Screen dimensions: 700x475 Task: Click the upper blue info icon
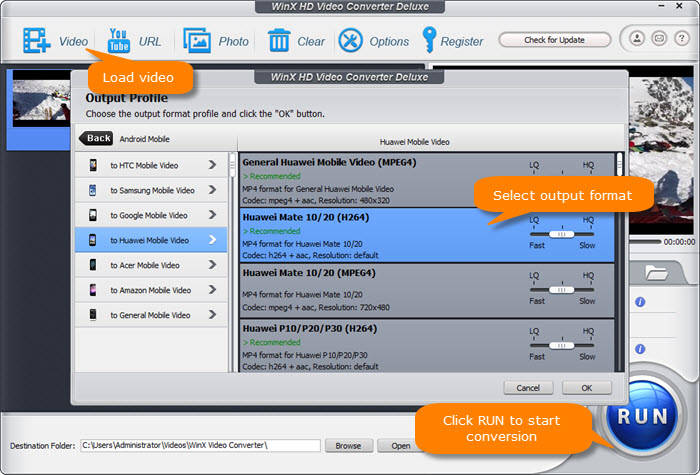tap(640, 302)
